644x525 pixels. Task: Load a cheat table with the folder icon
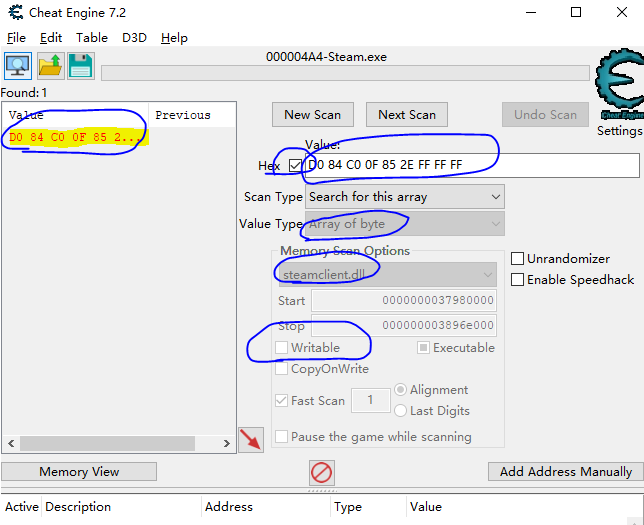(x=51, y=66)
